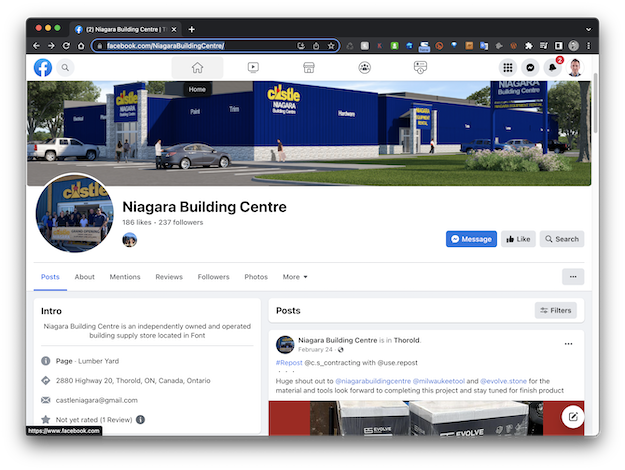This screenshot has height=470, width=625.
Task: Go to Home feed icon
Action: click(197, 67)
